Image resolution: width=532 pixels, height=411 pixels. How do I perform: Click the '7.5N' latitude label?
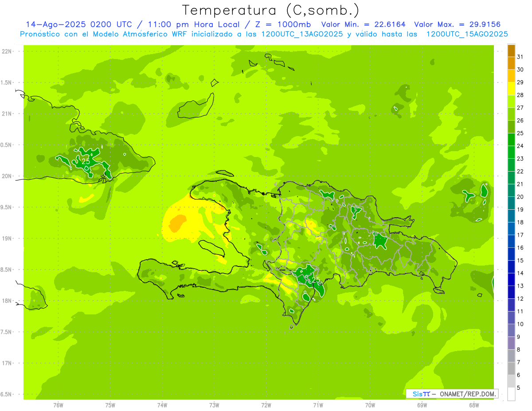[7, 332]
